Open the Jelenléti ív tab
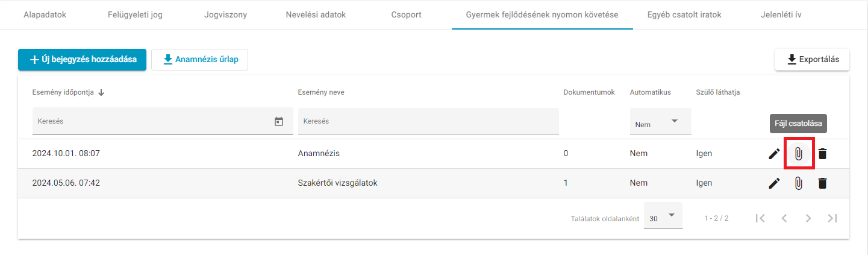 pos(781,14)
